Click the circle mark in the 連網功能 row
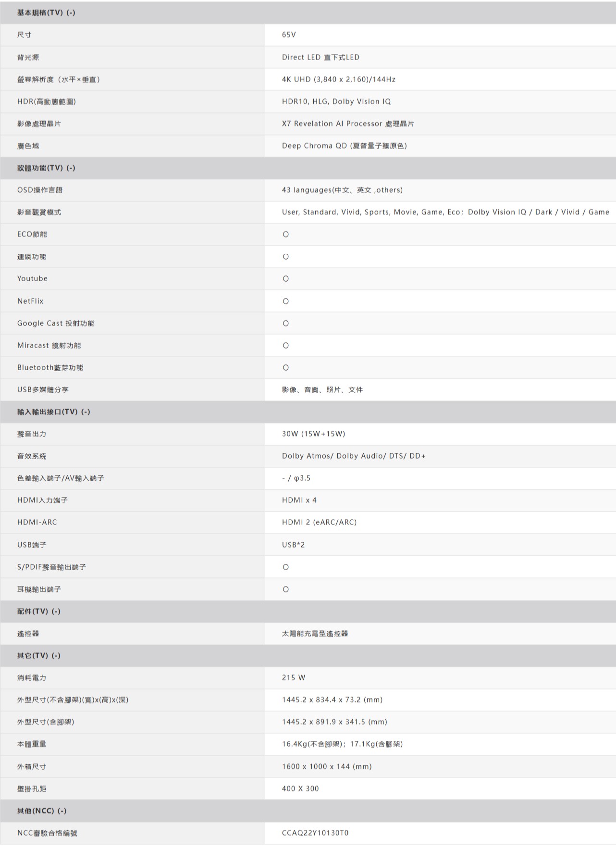Image resolution: width=616 pixels, height=848 pixels. (x=285, y=257)
